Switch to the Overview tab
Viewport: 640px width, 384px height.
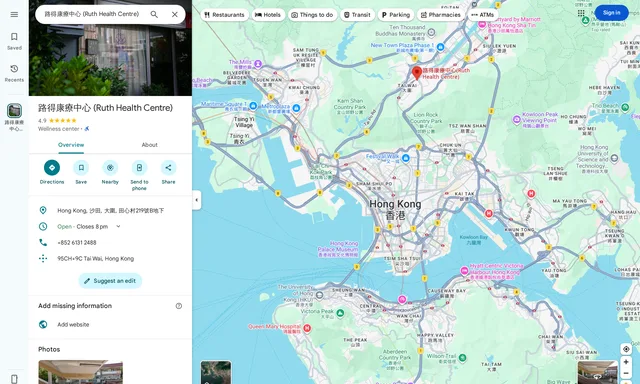pos(71,145)
